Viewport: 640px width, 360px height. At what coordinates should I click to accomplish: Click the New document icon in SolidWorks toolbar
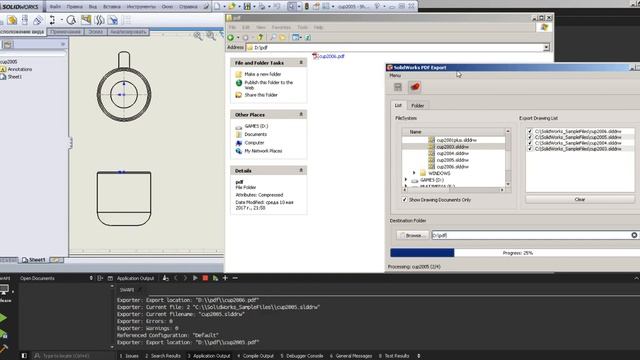217,7
